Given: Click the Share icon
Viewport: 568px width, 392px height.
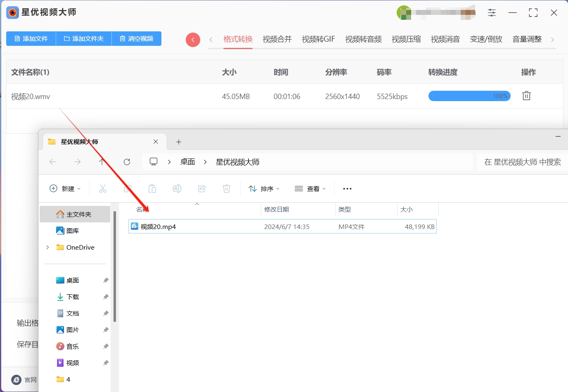Looking at the screenshot, I should [202, 189].
